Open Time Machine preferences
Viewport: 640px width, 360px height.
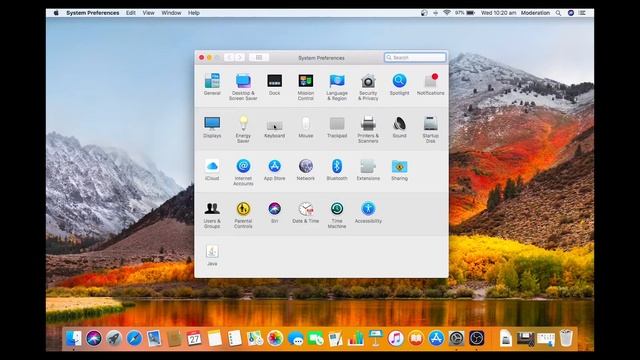coord(337,215)
